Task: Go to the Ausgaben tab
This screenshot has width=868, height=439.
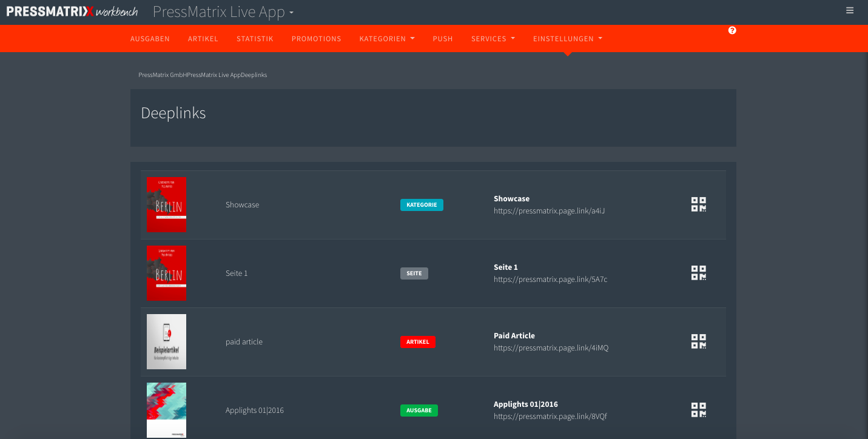Action: pyautogui.click(x=150, y=38)
